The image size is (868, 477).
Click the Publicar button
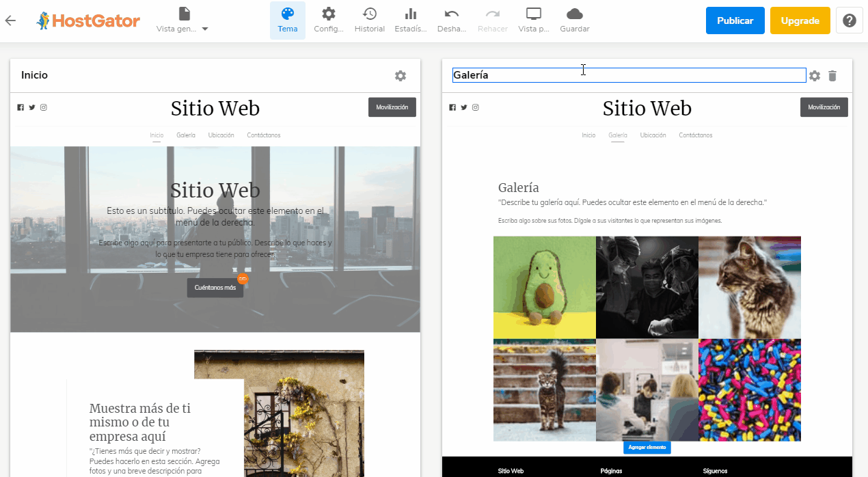point(735,21)
